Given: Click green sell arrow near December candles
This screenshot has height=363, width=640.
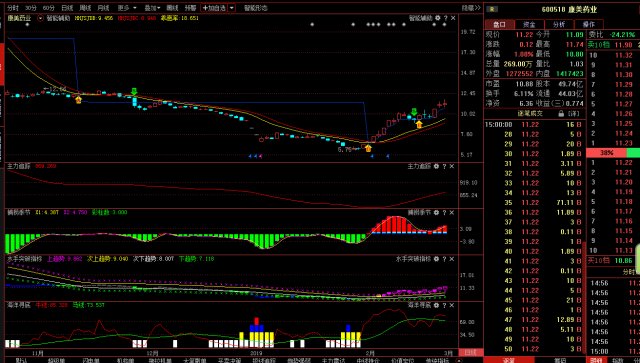Looking at the screenshot, I should coord(134,91).
